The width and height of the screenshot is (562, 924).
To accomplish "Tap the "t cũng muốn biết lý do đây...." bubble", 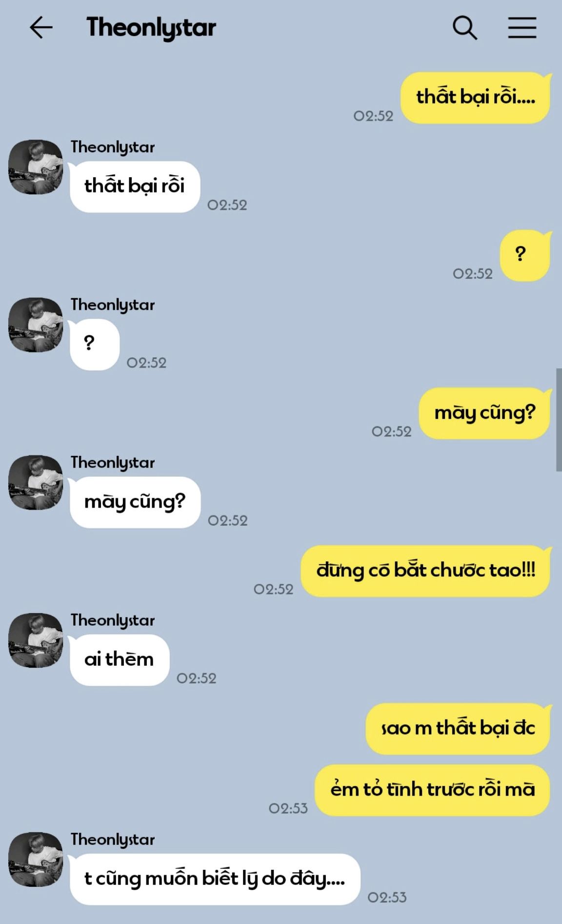I will [x=215, y=879].
